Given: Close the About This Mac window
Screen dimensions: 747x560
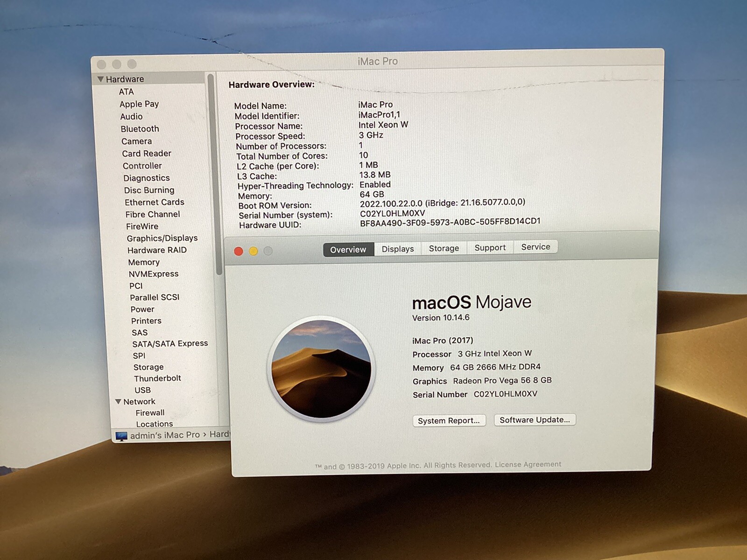Looking at the screenshot, I should 238,252.
